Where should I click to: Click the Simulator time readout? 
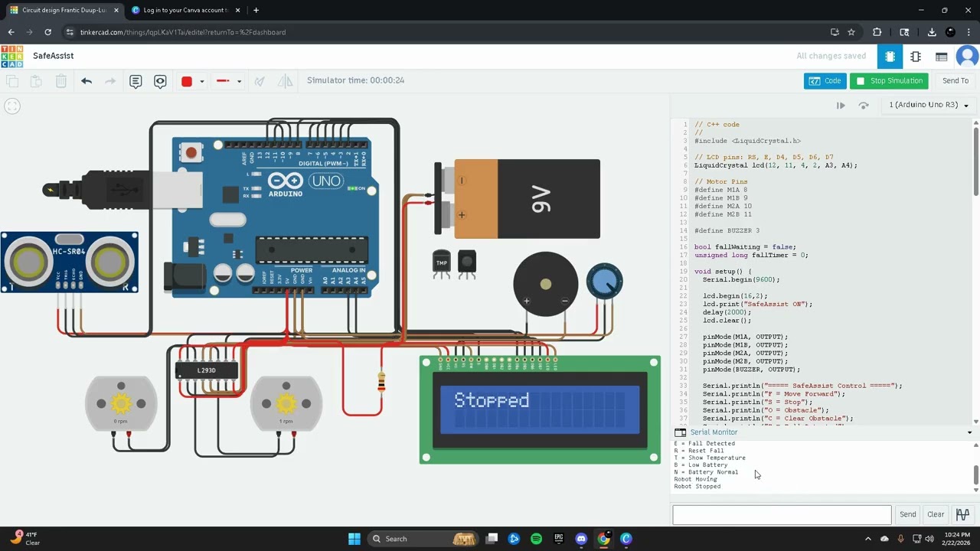(x=355, y=80)
